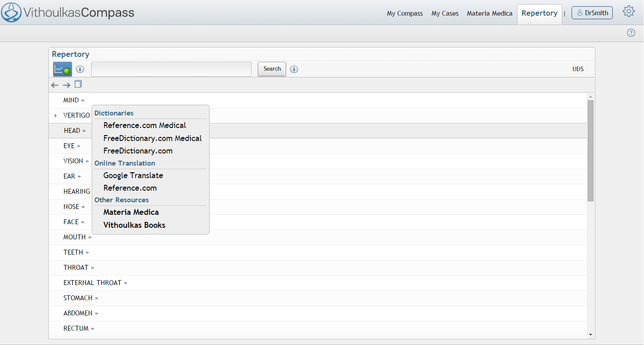This screenshot has width=644, height=345.
Task: Click the repertory search input field
Action: pyautogui.click(x=172, y=69)
